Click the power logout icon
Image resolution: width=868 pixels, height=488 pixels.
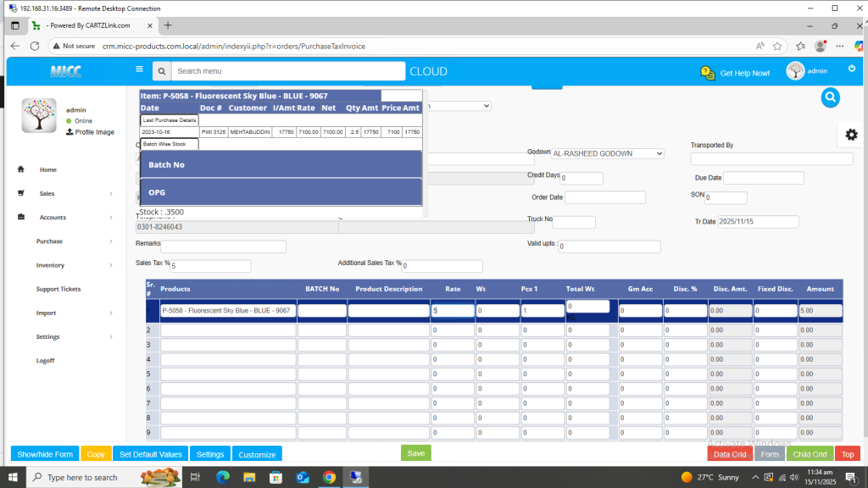click(x=852, y=69)
